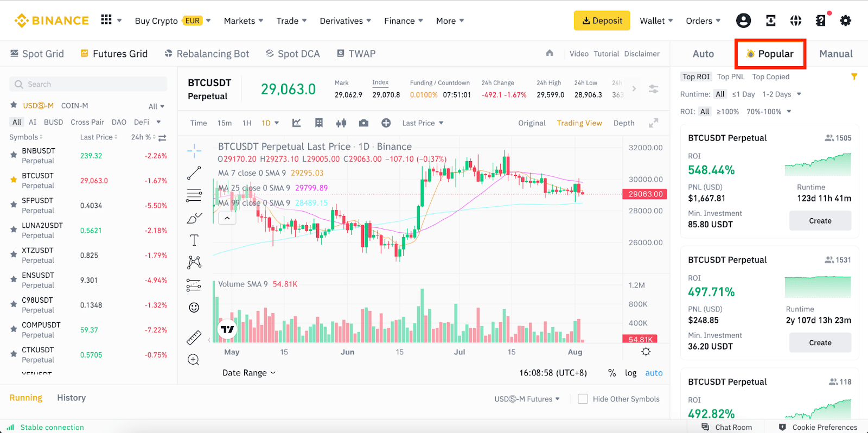Click the Deposit button
Image resolution: width=868 pixels, height=433 pixels.
[602, 21]
